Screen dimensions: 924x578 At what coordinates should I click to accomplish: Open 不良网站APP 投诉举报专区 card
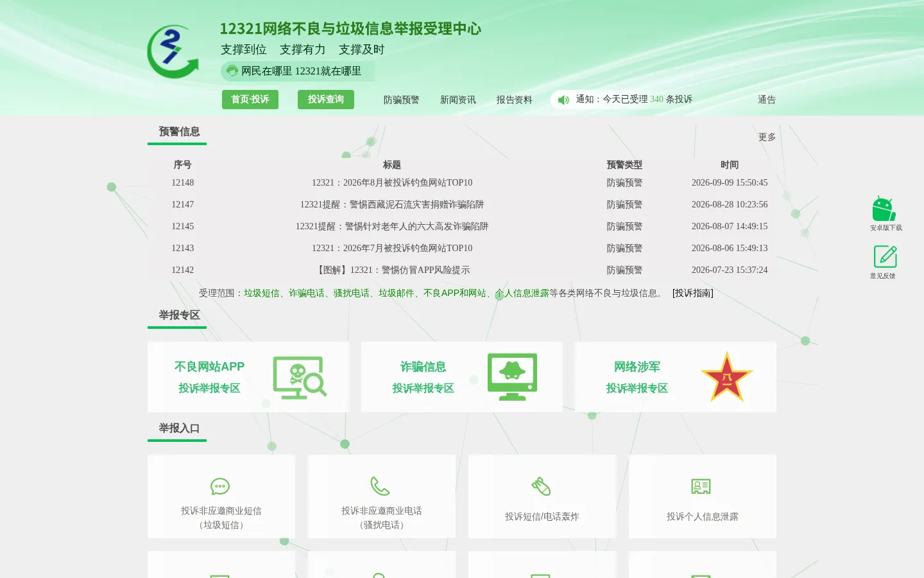[248, 377]
